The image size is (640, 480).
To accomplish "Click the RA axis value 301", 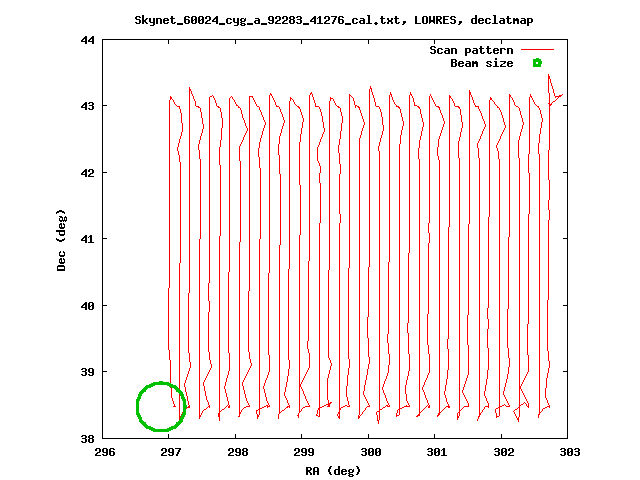I will tap(437, 452).
